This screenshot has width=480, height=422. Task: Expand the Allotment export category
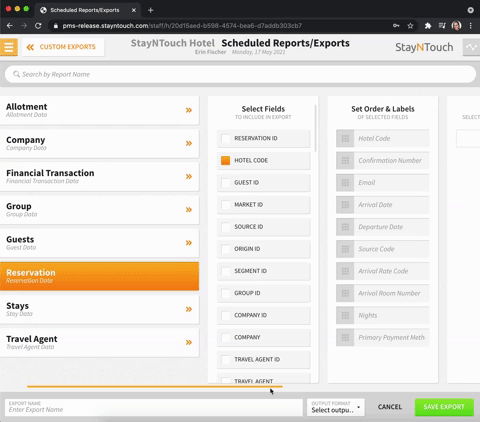pyautogui.click(x=189, y=110)
